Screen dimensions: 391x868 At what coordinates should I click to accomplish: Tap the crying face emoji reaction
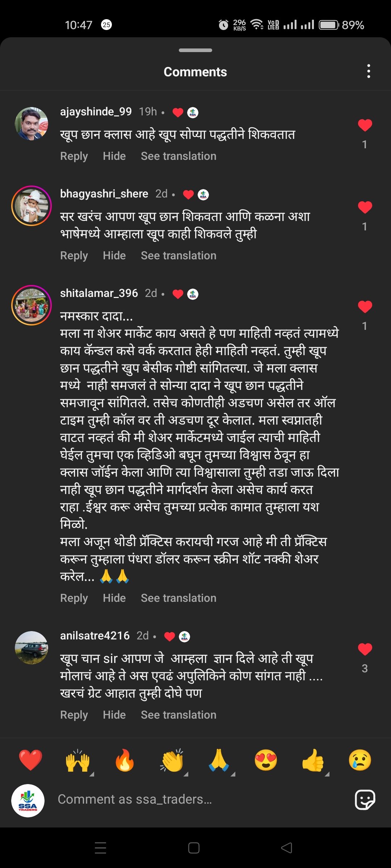360,760
